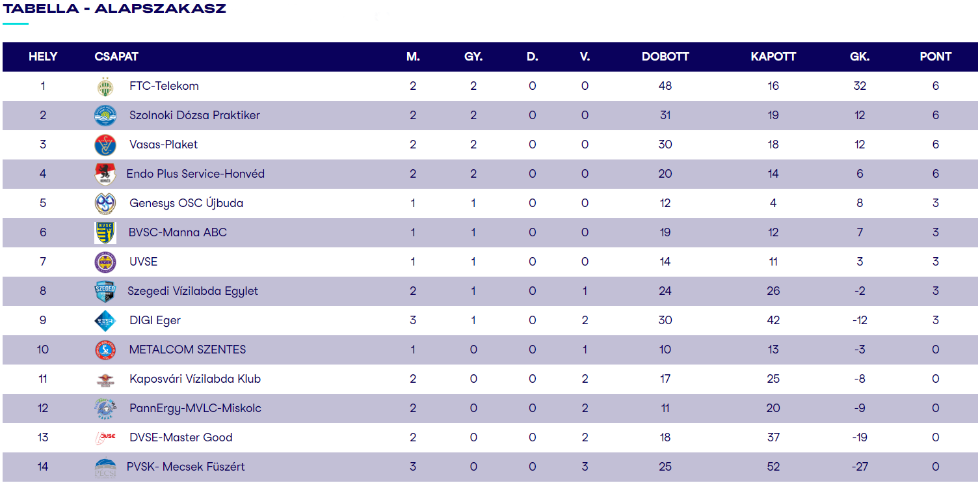Click the Szegedi Vízilabda Egylet logo

(x=105, y=291)
